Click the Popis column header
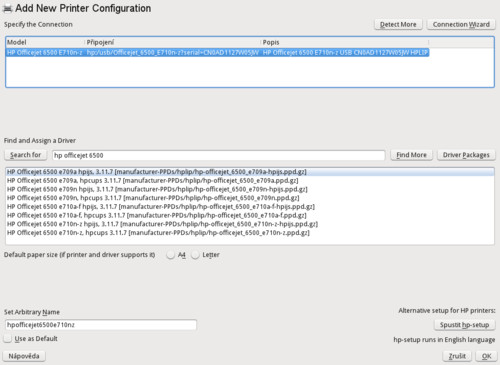 click(345, 42)
